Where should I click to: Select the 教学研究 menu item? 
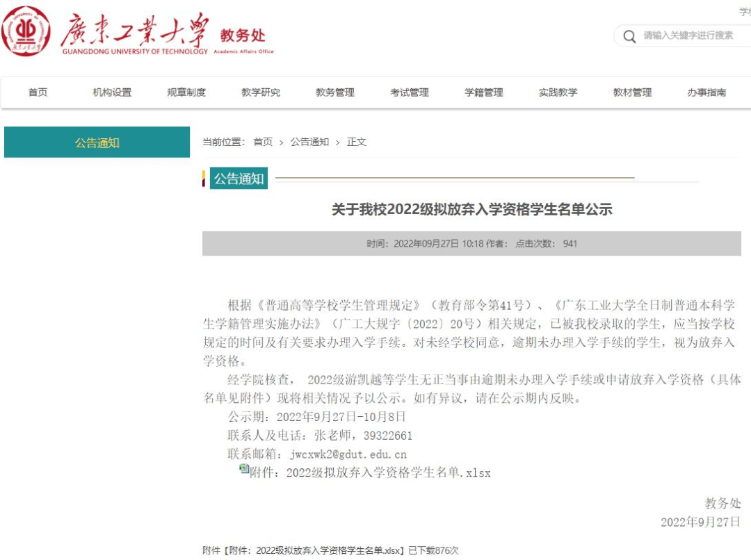click(x=261, y=92)
